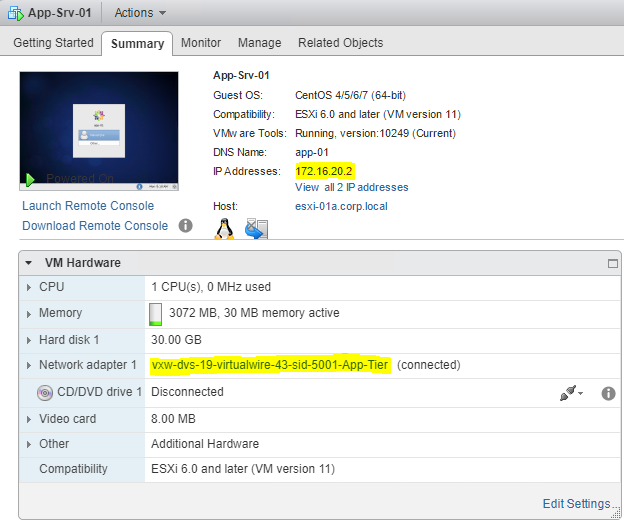The image size is (624, 523).
Task: Open the esxi-01a.corp.local host link
Action: click(x=341, y=206)
